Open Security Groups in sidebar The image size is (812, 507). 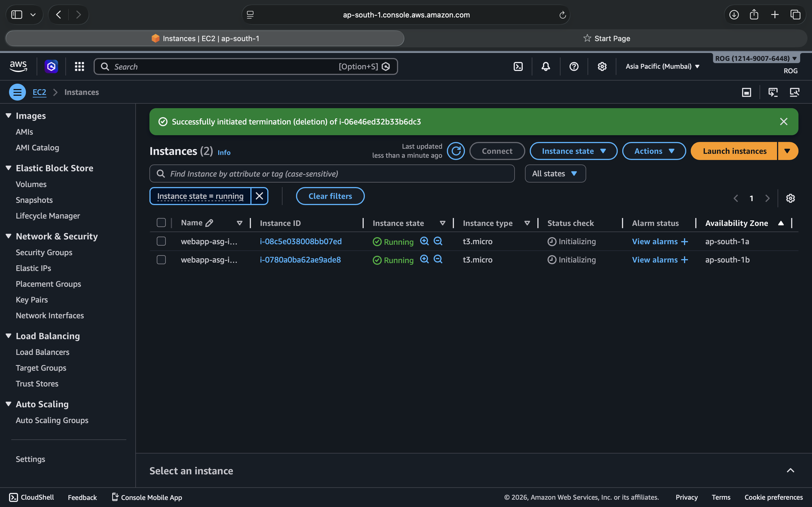[x=44, y=252]
